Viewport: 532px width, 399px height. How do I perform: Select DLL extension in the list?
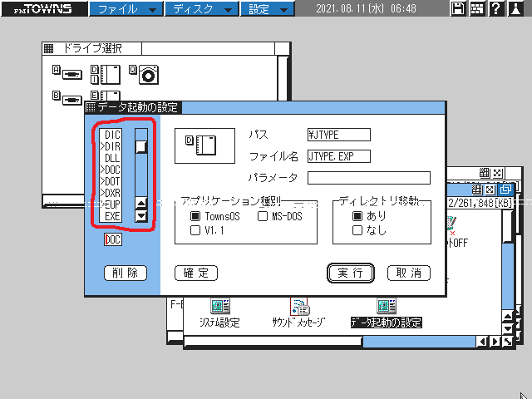click(111, 158)
